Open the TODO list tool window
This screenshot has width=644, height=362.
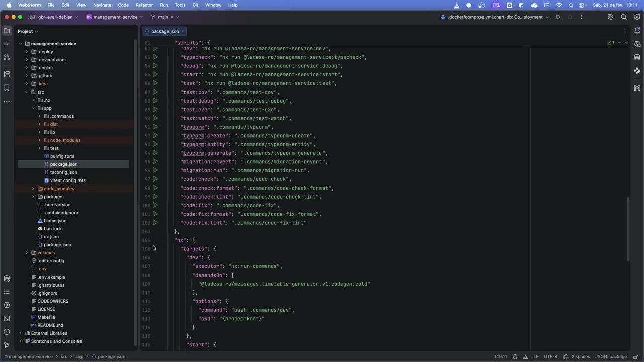pos(7,292)
